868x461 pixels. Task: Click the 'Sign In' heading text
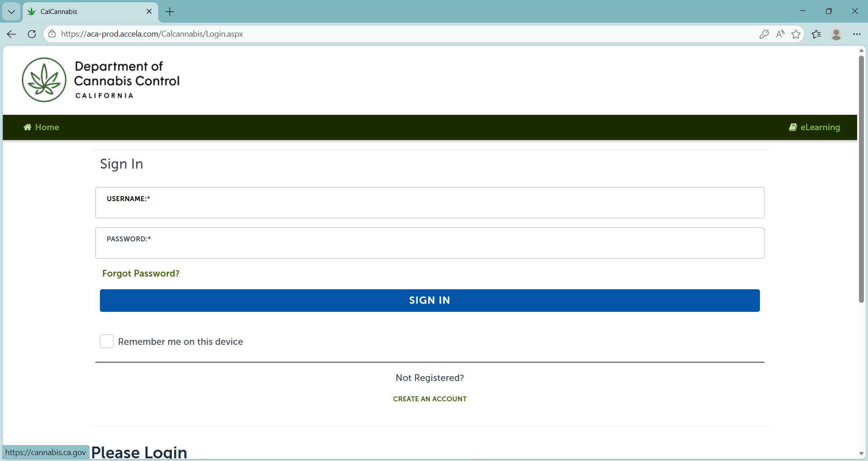(x=122, y=164)
